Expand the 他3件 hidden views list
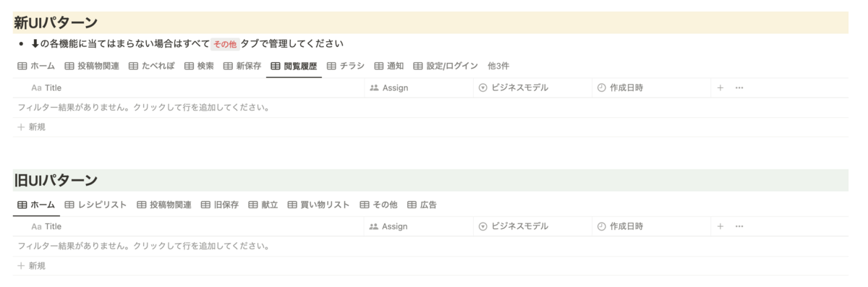 click(x=498, y=66)
